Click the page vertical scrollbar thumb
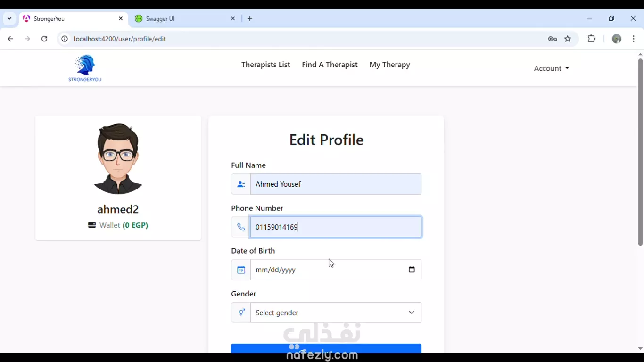The height and width of the screenshot is (362, 644). pyautogui.click(x=640, y=152)
